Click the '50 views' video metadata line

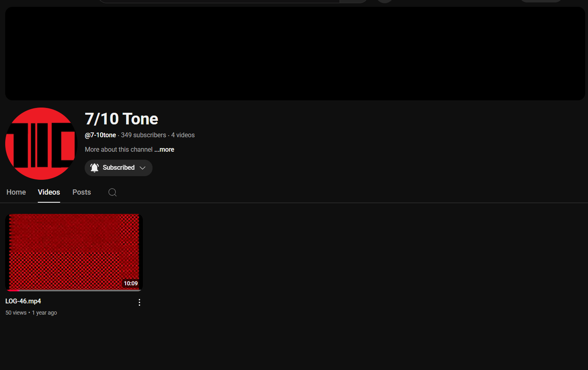pos(16,313)
